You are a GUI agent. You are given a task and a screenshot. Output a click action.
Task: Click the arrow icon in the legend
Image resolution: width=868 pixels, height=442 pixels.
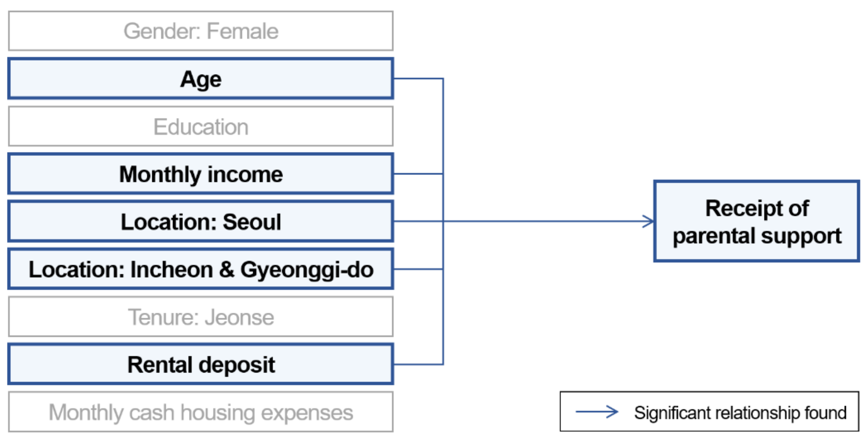[x=596, y=412]
